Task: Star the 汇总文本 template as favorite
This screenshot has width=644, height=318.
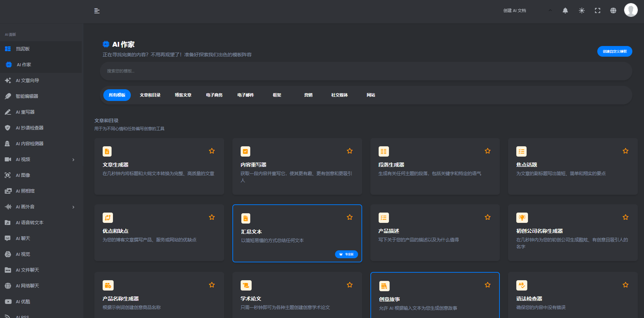Action: pos(349,217)
